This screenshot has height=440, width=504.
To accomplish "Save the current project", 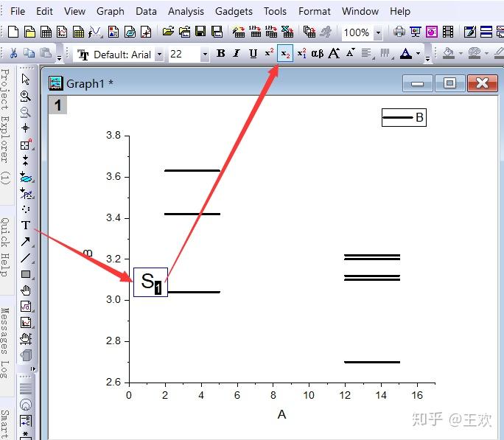I will click(x=200, y=32).
